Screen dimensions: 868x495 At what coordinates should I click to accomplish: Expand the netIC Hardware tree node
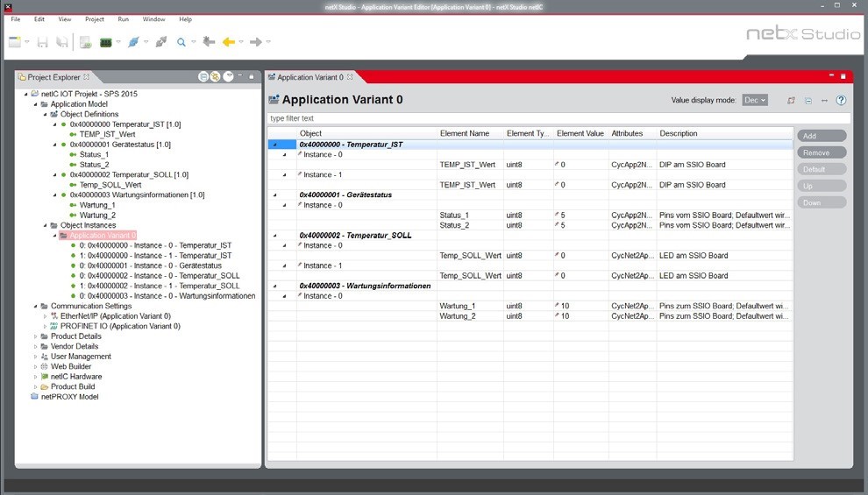click(35, 377)
